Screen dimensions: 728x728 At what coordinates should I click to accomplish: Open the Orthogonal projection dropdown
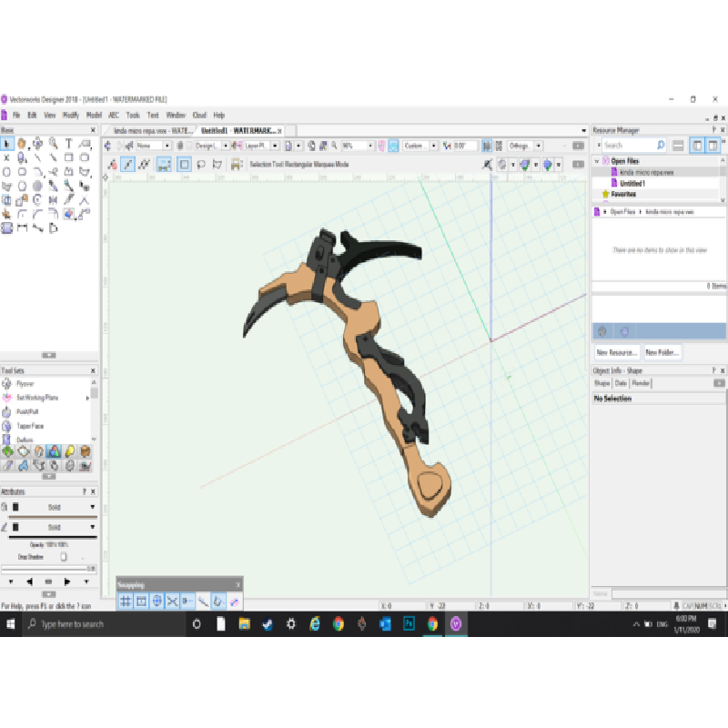[x=525, y=146]
